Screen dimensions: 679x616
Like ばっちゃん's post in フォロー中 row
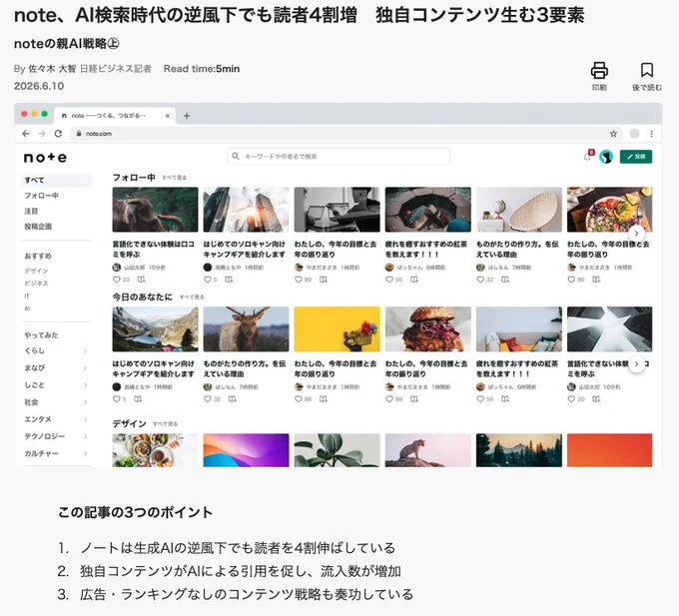point(388,280)
